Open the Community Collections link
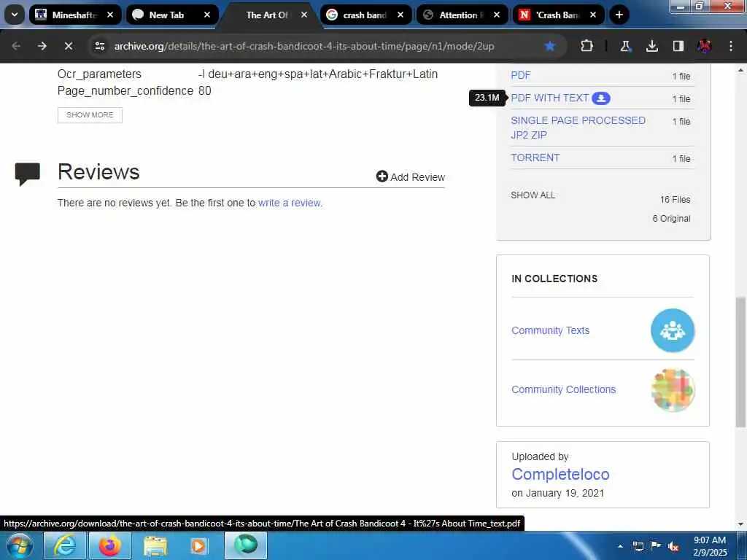Screen dimensions: 747x560 [564, 389]
